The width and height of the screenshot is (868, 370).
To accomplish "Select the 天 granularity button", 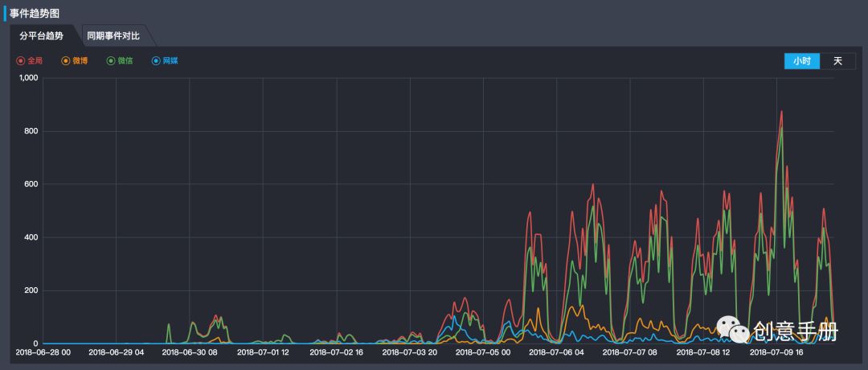I will pyautogui.click(x=837, y=61).
